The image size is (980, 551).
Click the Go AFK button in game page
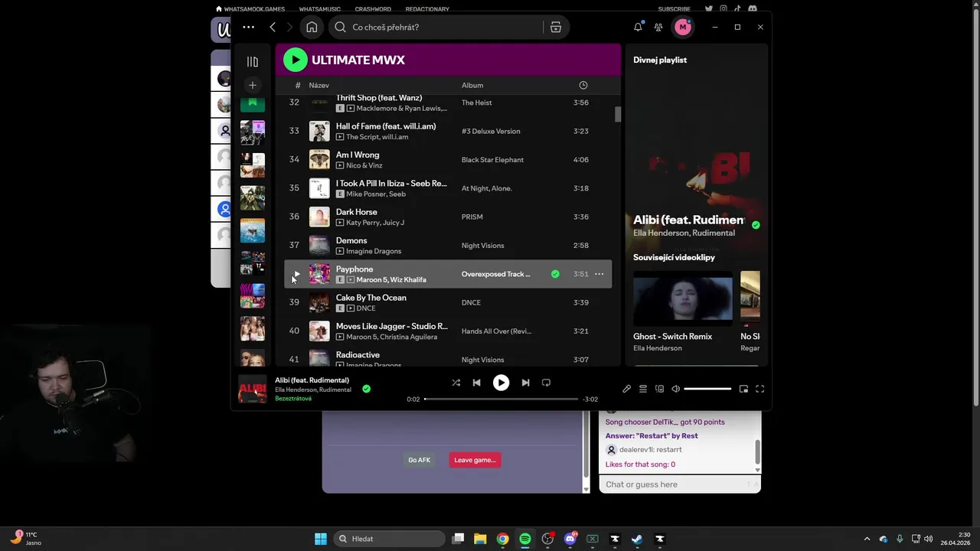[x=419, y=460]
